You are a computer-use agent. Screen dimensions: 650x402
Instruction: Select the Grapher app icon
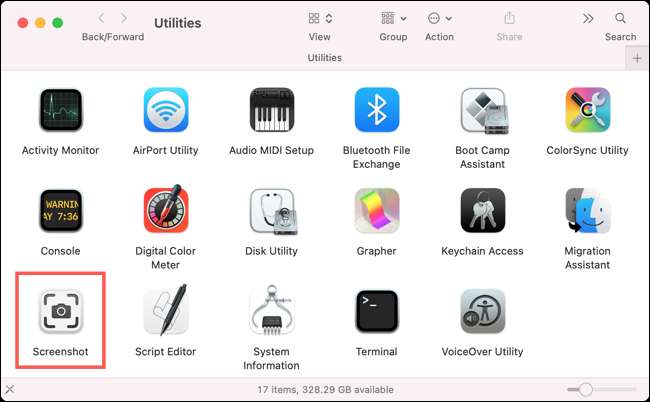click(x=377, y=211)
